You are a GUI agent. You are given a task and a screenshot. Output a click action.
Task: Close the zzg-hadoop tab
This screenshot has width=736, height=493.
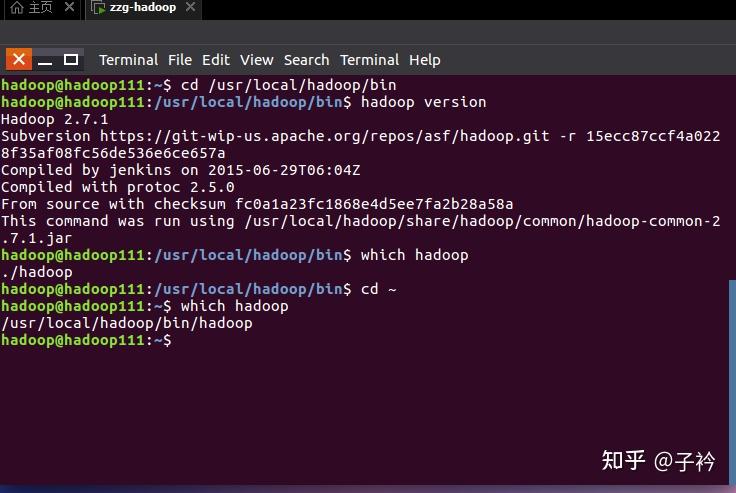(190, 8)
